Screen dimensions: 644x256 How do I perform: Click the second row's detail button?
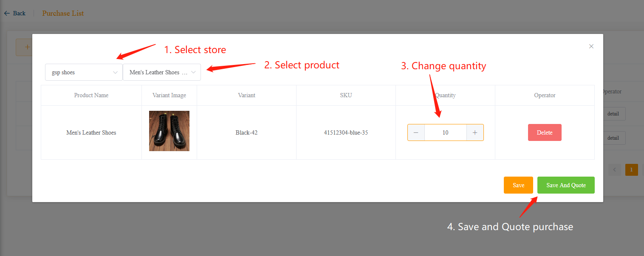[613, 138]
